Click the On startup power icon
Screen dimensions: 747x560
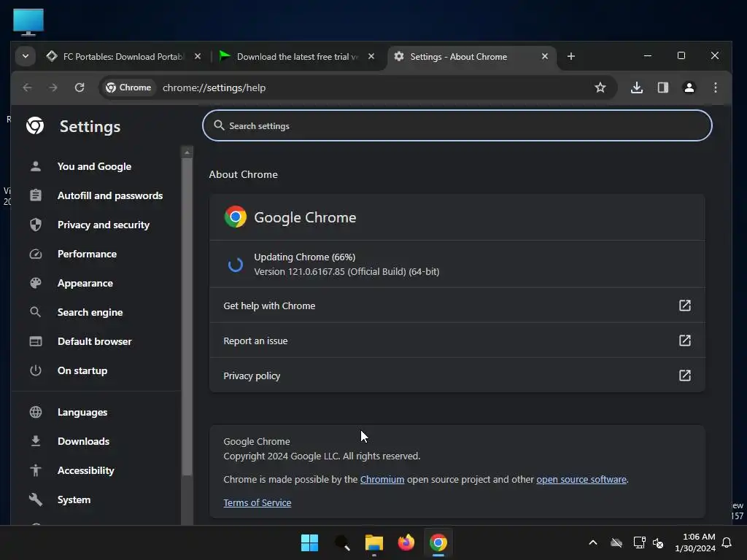tap(35, 370)
